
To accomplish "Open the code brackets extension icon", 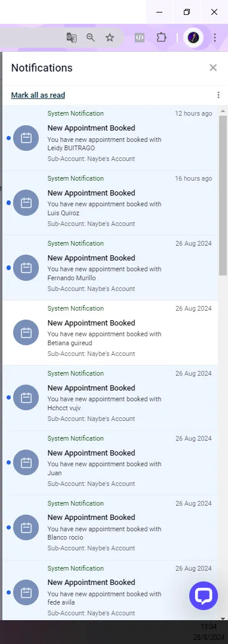I will click(x=140, y=38).
